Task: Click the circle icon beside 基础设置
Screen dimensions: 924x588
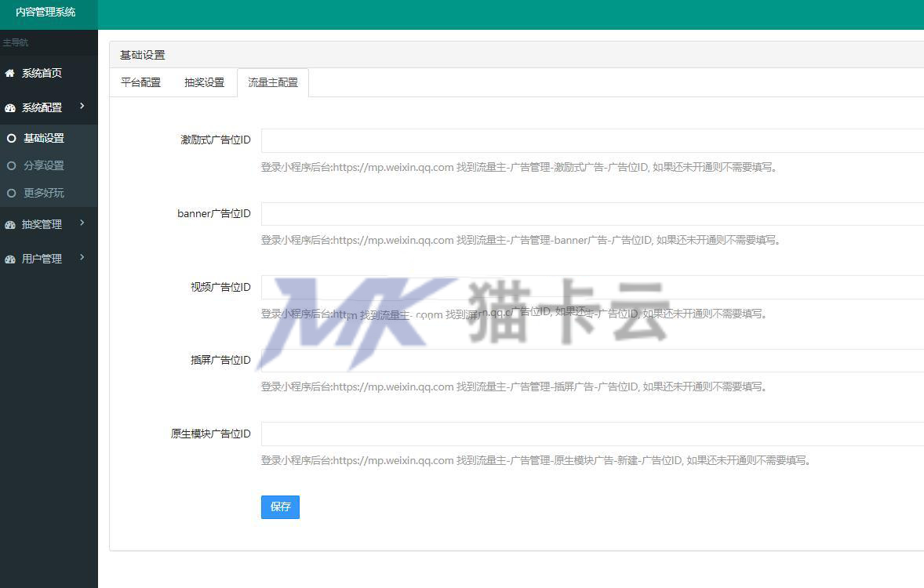Action: coord(11,139)
